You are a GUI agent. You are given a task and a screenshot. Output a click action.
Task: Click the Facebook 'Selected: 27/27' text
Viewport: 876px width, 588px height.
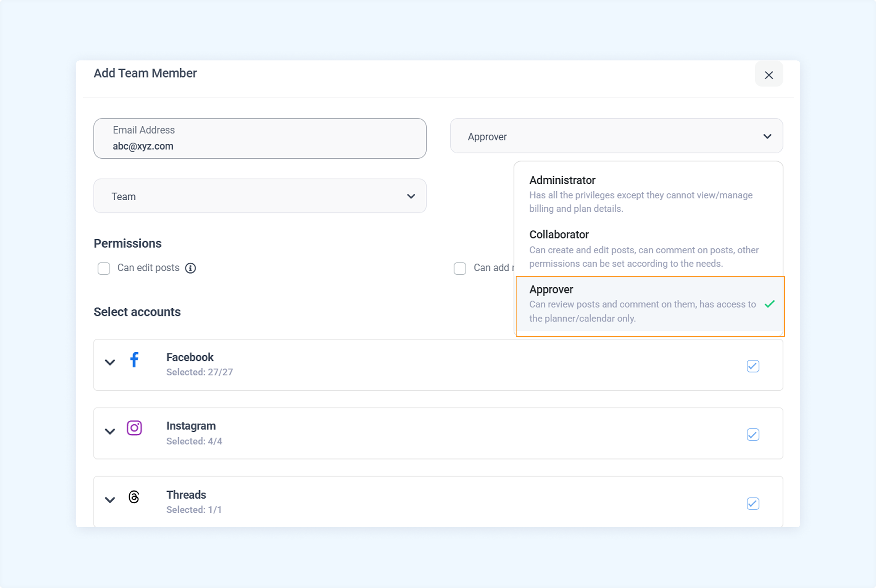199,372
